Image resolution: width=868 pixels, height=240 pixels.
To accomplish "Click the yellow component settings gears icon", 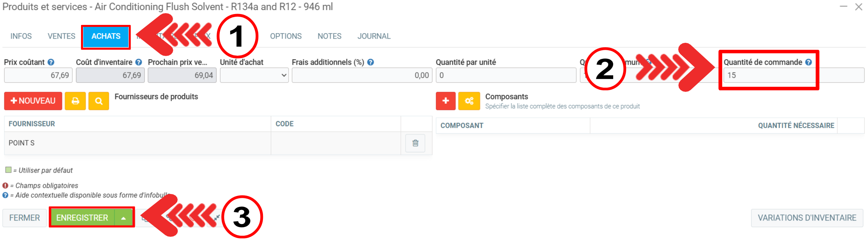I will [469, 101].
